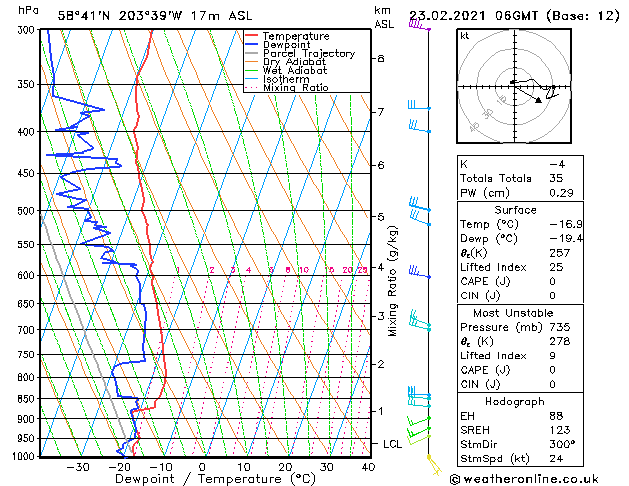Click the 'Surface' section heading
The width and height of the screenshot is (629, 486).
515,210
